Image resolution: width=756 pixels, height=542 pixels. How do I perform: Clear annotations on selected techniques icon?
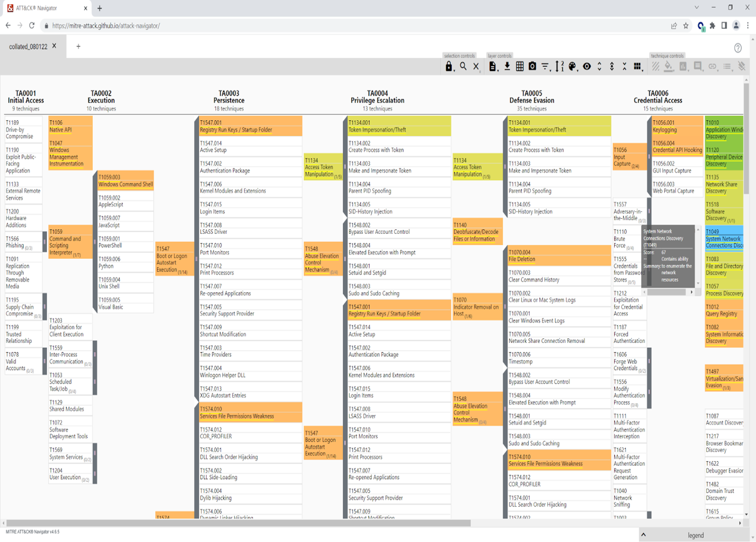point(742,66)
